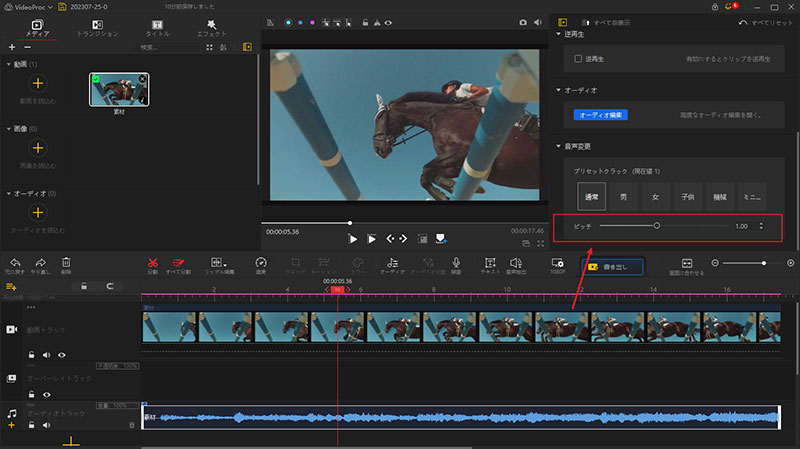Toggle the lock on the video track

(x=32, y=355)
